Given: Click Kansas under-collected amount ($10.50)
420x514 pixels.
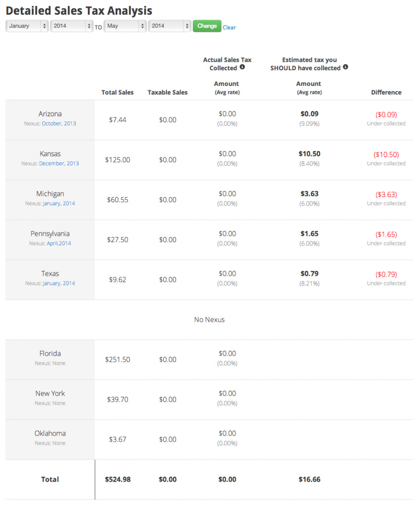Looking at the screenshot, I should click(386, 155).
